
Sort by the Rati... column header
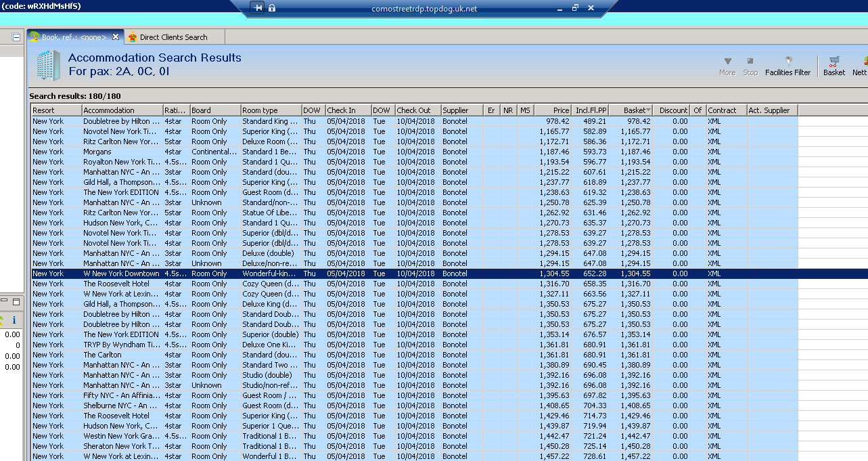176,110
